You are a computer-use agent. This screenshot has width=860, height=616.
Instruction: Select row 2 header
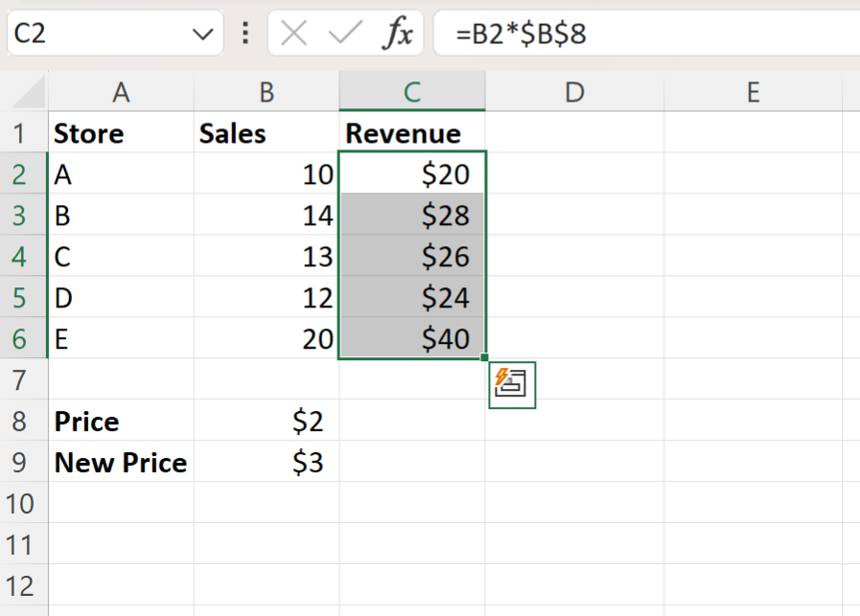pyautogui.click(x=24, y=174)
